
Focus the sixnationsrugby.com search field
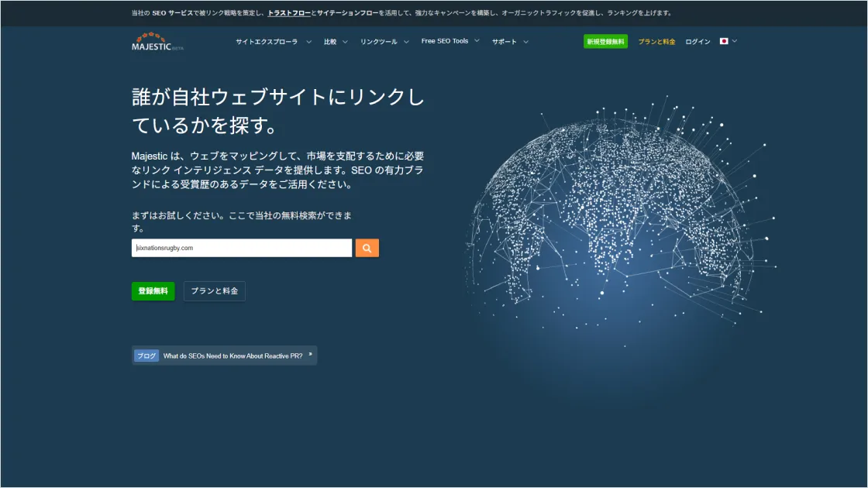coord(242,248)
